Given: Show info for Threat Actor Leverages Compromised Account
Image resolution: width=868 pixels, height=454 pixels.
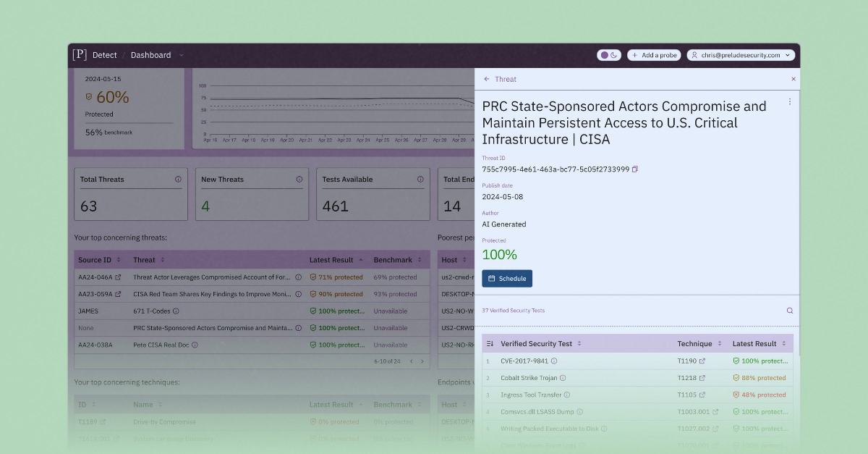Looking at the screenshot, I should [x=298, y=277].
